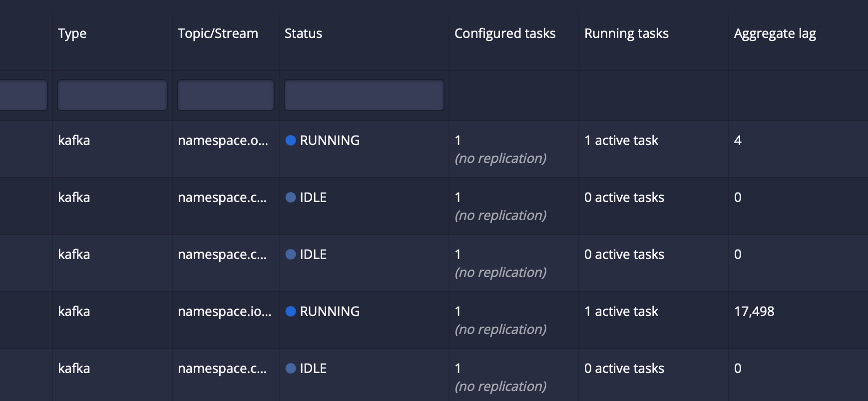Click kafka type cell in the namespace.o... row
This screenshot has height=401, width=868.
point(74,140)
